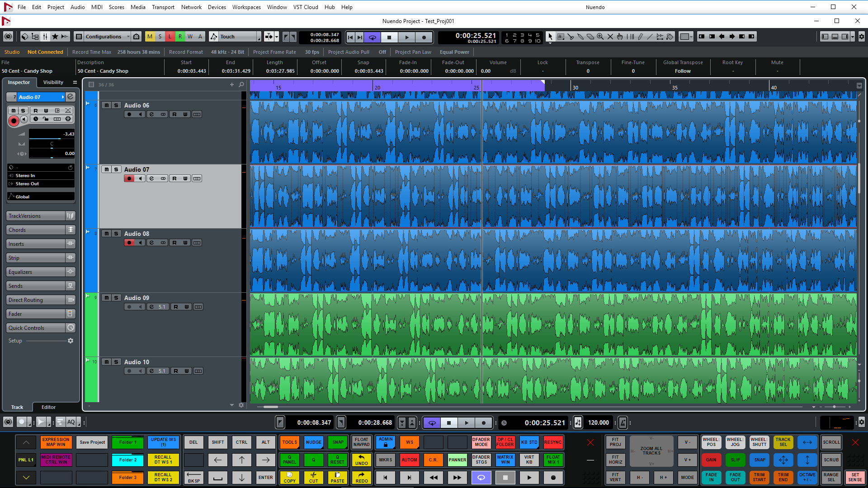Viewport: 868px width, 488px height.
Task: Select the Line tool
Action: tap(650, 37)
